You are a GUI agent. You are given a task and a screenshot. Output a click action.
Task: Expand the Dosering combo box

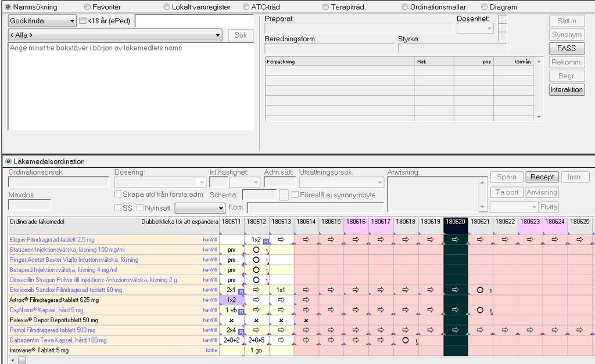pyautogui.click(x=202, y=182)
